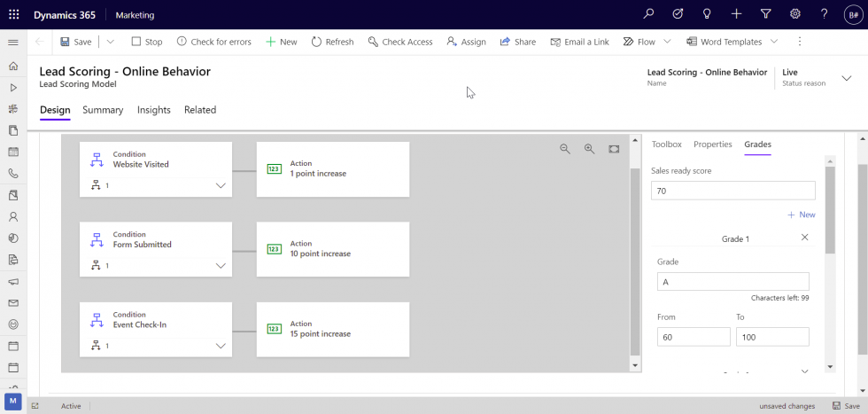Click the Grade name input containing A
Screen dimensions: 868x414
[x=732, y=282]
